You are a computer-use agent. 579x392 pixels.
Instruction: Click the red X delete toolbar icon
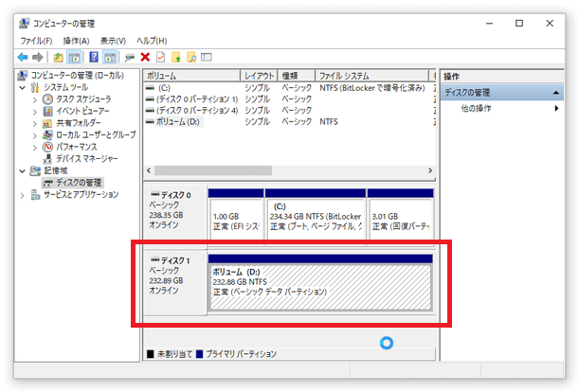pos(145,57)
